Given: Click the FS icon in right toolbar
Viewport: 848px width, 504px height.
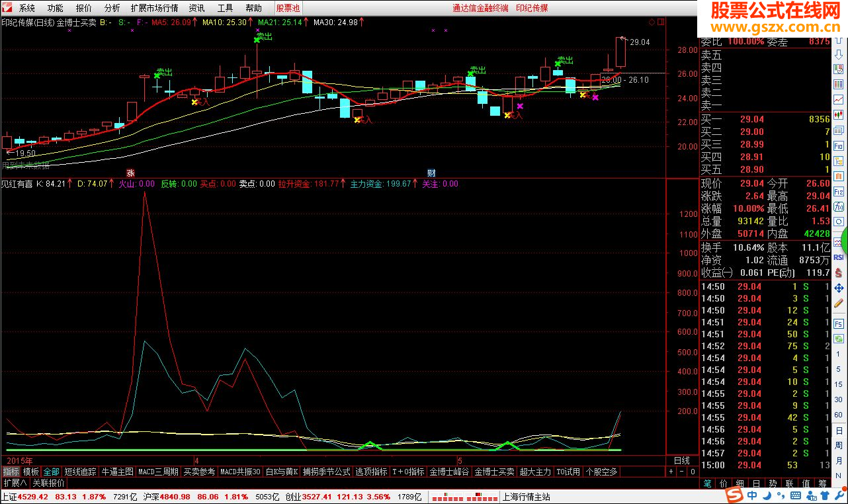Looking at the screenshot, I should [x=839, y=324].
